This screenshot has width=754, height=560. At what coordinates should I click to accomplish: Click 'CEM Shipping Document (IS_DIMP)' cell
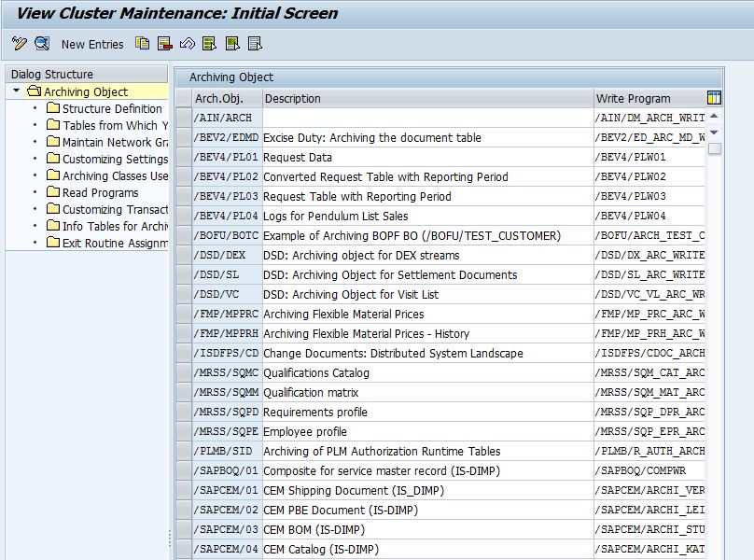coord(428,491)
